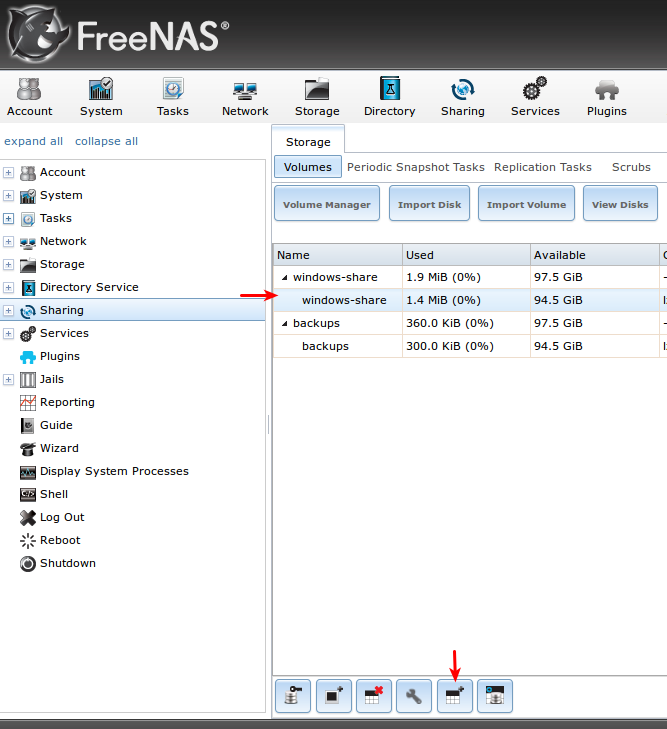Viewport: 667px width, 729px height.
Task: Click the Import Disk button
Action: point(429,204)
